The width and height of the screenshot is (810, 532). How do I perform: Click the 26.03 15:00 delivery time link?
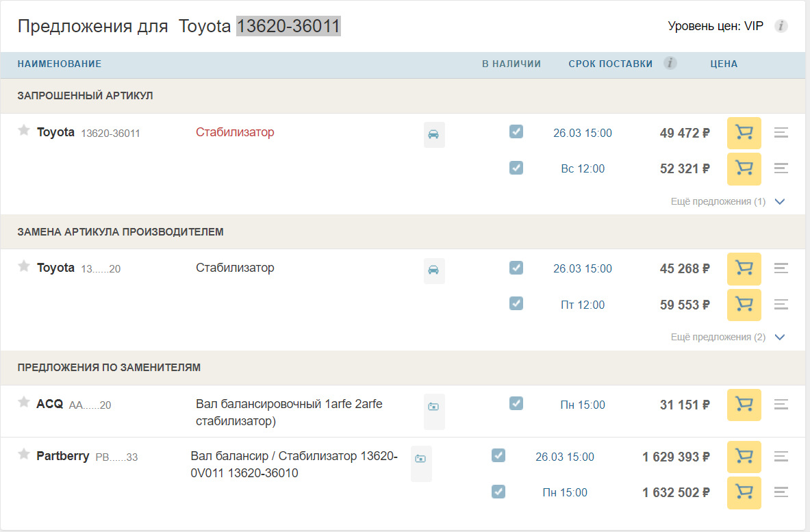point(582,133)
